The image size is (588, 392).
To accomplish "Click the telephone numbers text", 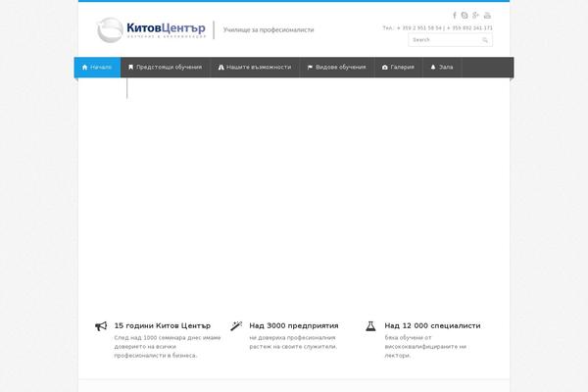I will 437,28.
